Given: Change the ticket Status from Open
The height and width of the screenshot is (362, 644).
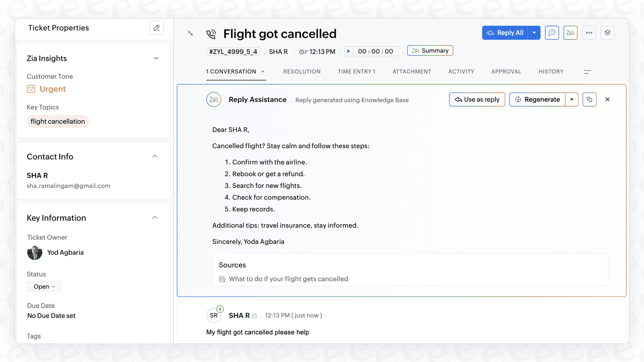Looking at the screenshot, I should pos(43,286).
